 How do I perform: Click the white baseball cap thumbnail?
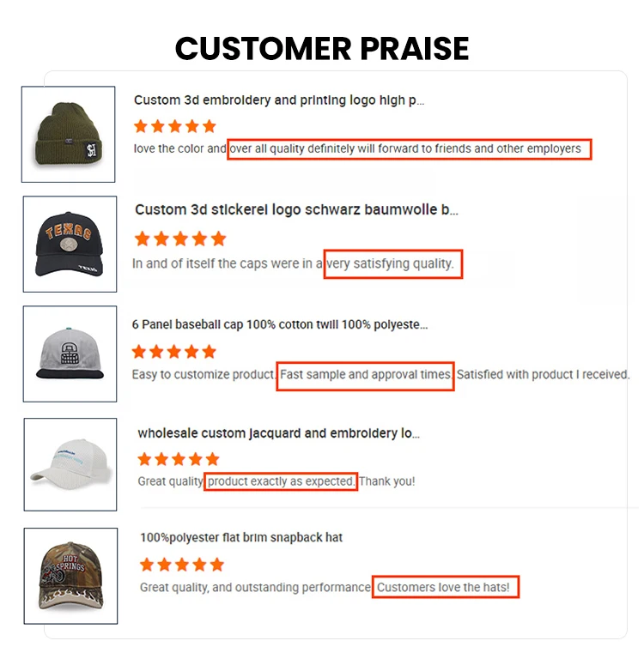tap(70, 464)
